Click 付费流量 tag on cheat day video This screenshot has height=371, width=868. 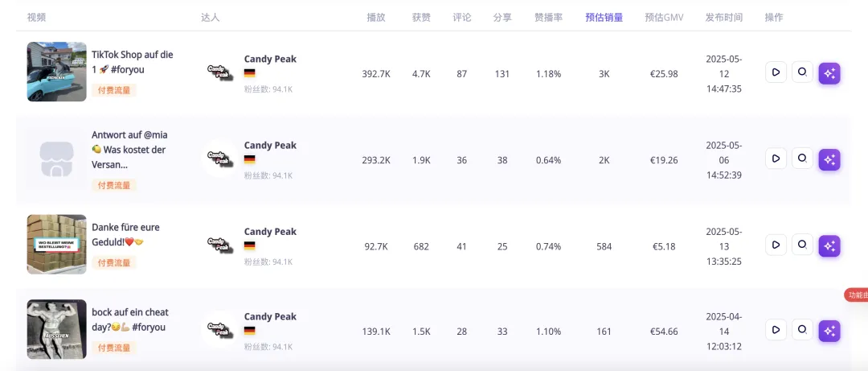tap(114, 348)
